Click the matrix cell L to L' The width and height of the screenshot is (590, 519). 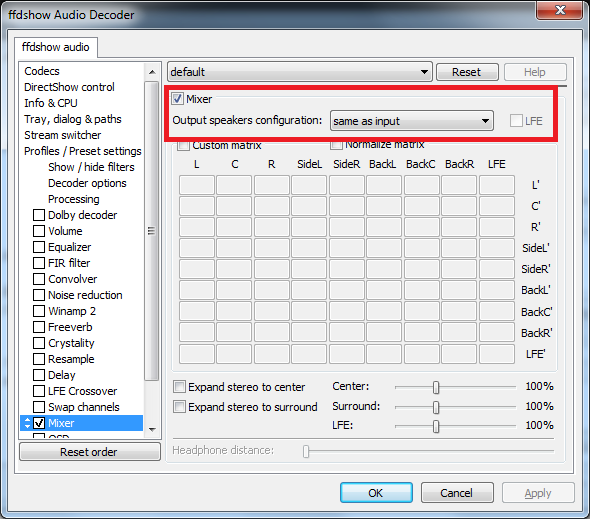click(x=197, y=185)
